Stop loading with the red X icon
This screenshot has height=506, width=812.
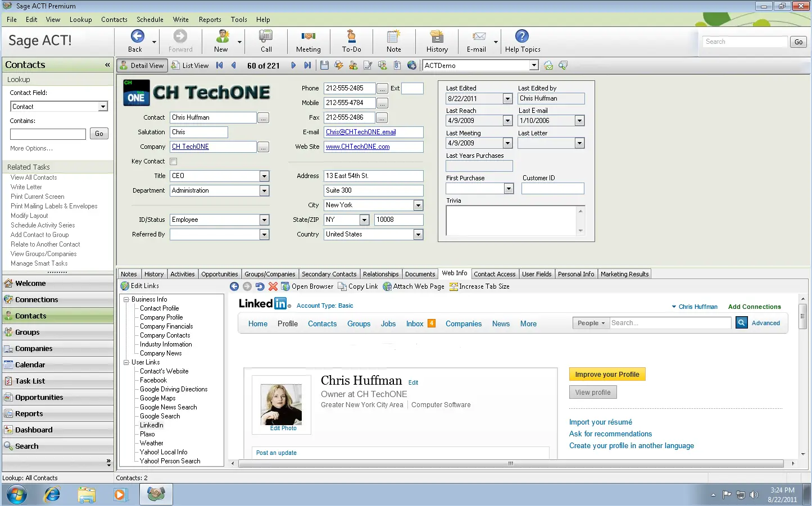[x=273, y=286]
